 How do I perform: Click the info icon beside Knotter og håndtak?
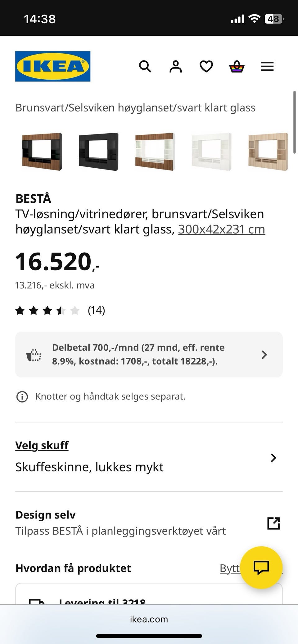click(x=22, y=396)
